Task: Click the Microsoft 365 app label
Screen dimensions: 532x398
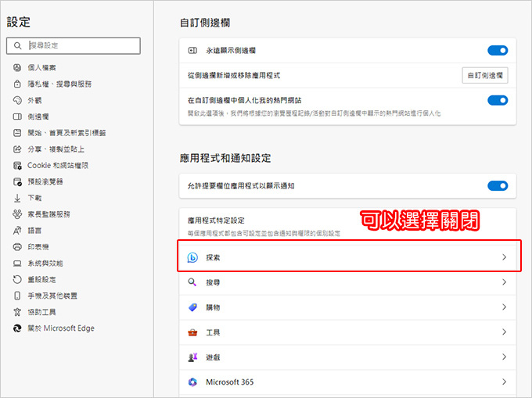Action: coord(230,382)
